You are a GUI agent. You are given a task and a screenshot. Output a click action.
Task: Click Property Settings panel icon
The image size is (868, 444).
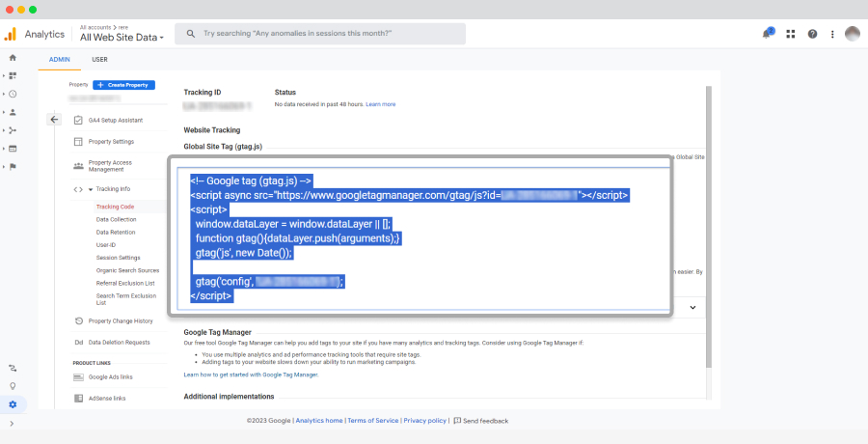tap(78, 141)
